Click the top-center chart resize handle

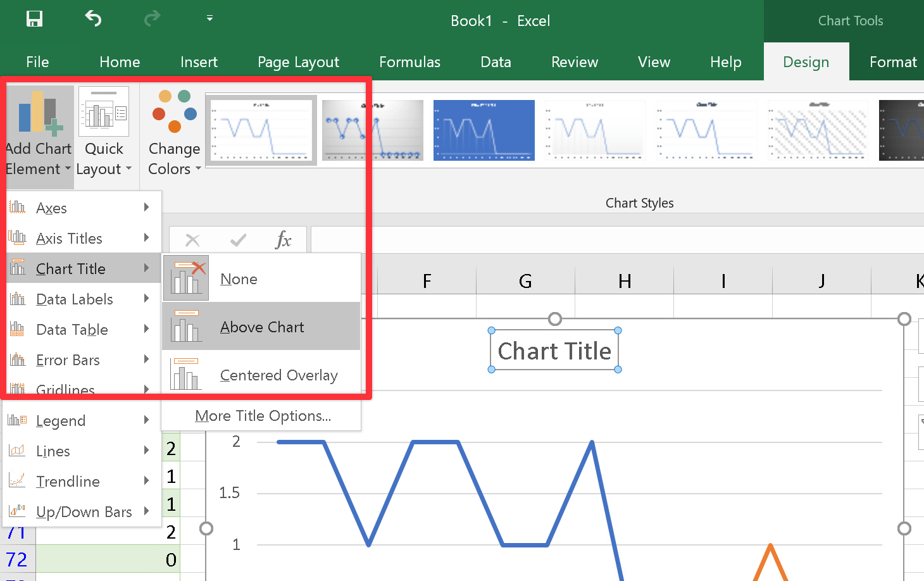pos(555,319)
